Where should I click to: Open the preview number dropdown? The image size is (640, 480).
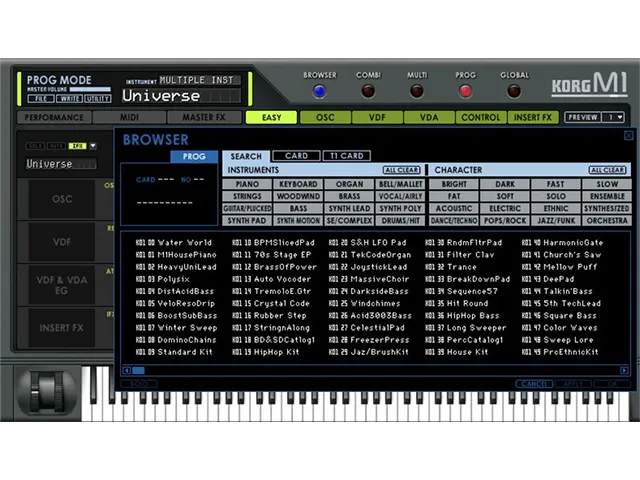tap(613, 118)
